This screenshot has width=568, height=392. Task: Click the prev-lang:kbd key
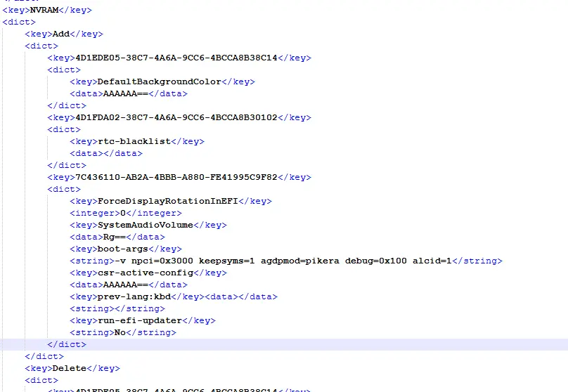(x=134, y=296)
